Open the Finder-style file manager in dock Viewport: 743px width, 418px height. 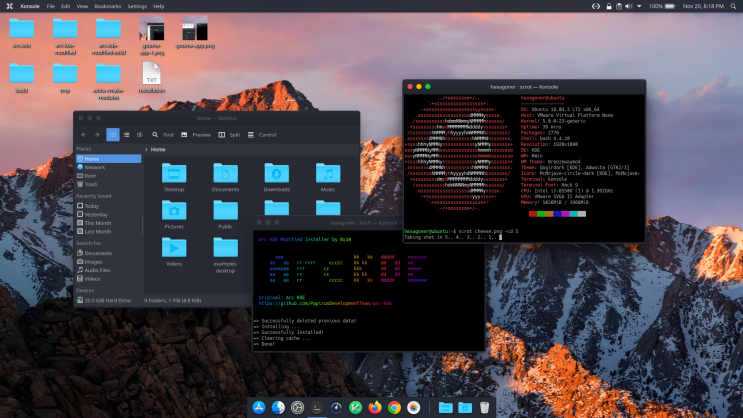(278, 408)
